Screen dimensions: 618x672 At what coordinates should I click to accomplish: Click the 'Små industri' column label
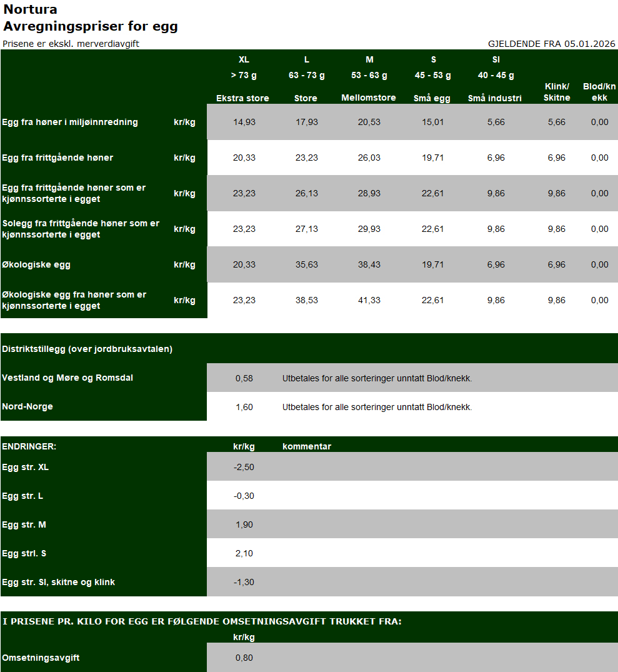495,98
